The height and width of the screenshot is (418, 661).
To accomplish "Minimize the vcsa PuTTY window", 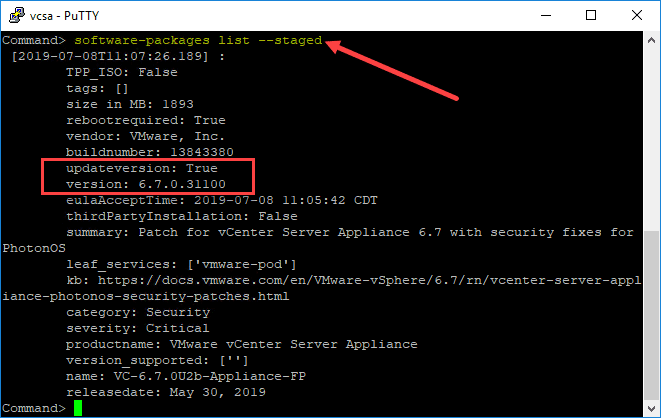I will [546, 15].
